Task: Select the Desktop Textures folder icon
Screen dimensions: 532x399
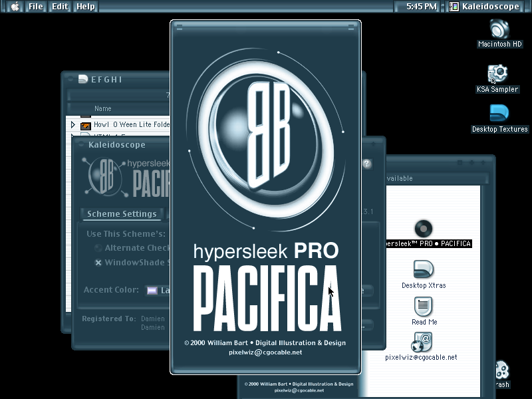Action: (x=499, y=113)
